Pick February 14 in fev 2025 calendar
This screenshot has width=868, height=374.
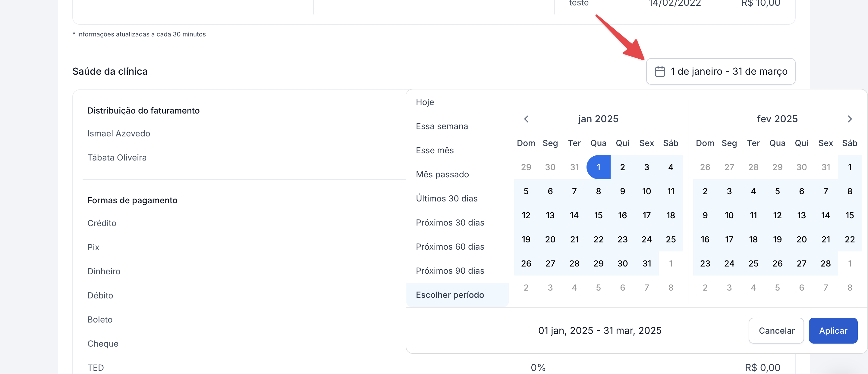825,215
